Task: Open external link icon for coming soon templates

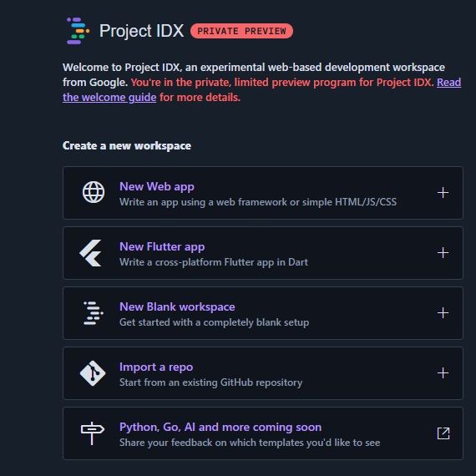Action: pos(443,433)
